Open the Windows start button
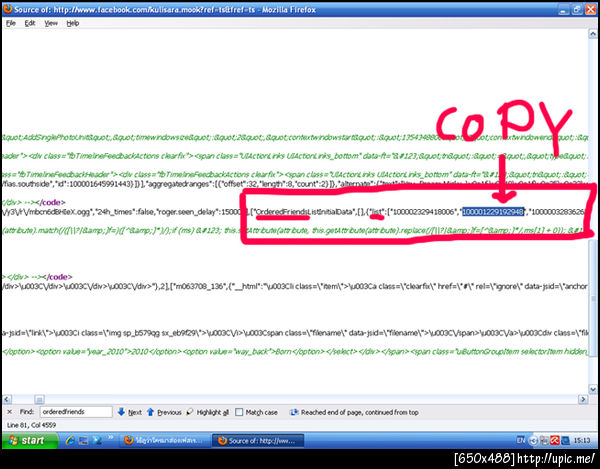The image size is (600, 469). pos(30,440)
